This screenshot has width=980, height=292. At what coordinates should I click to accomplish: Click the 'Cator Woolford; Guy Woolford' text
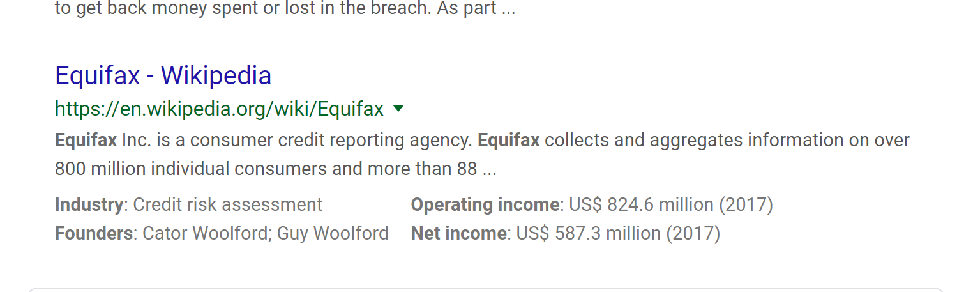tap(265, 233)
